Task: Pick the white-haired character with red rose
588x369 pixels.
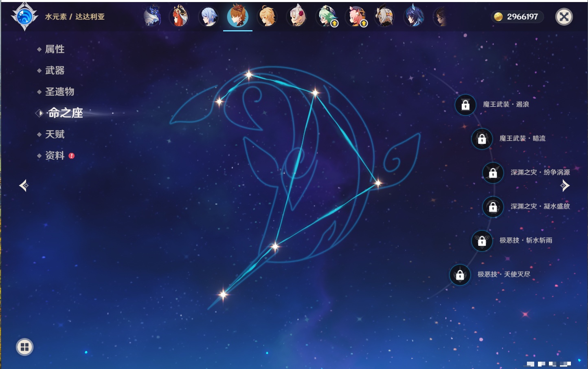Action: pos(297,17)
